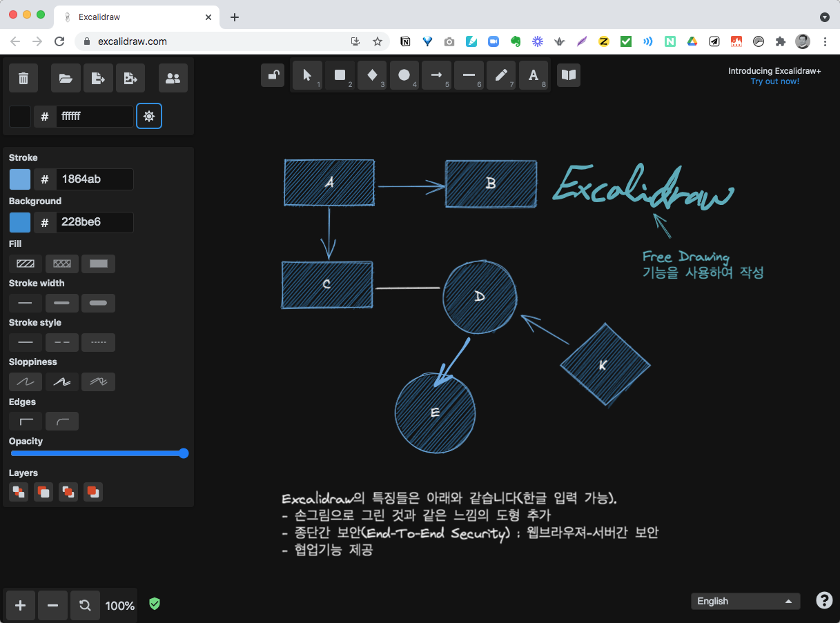Zoom in with the plus button
The height and width of the screenshot is (623, 840).
click(21, 605)
